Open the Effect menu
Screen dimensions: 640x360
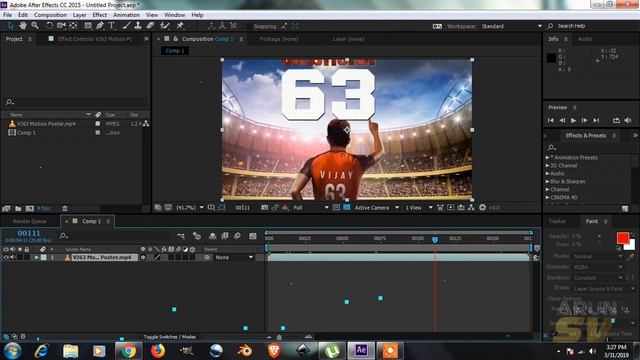[100, 15]
